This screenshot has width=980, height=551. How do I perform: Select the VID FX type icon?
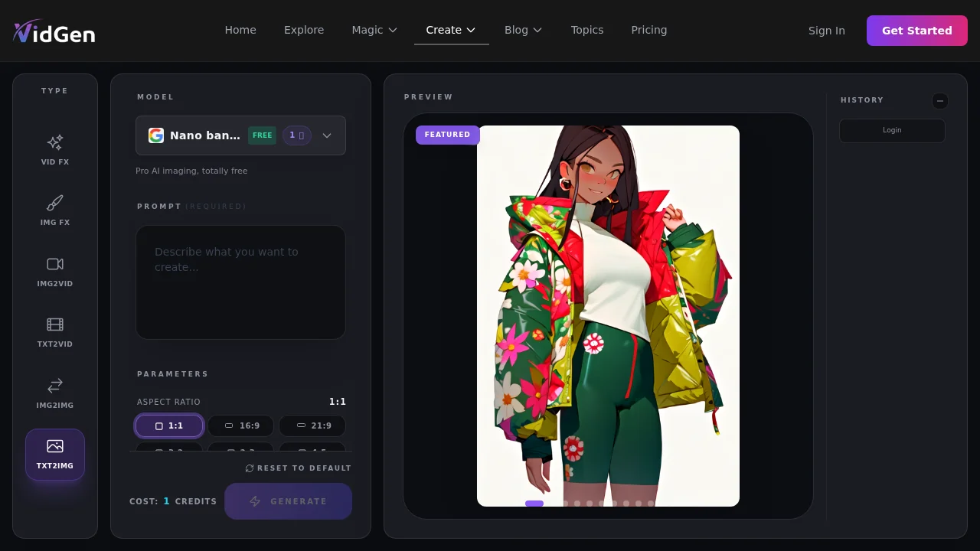(54, 149)
